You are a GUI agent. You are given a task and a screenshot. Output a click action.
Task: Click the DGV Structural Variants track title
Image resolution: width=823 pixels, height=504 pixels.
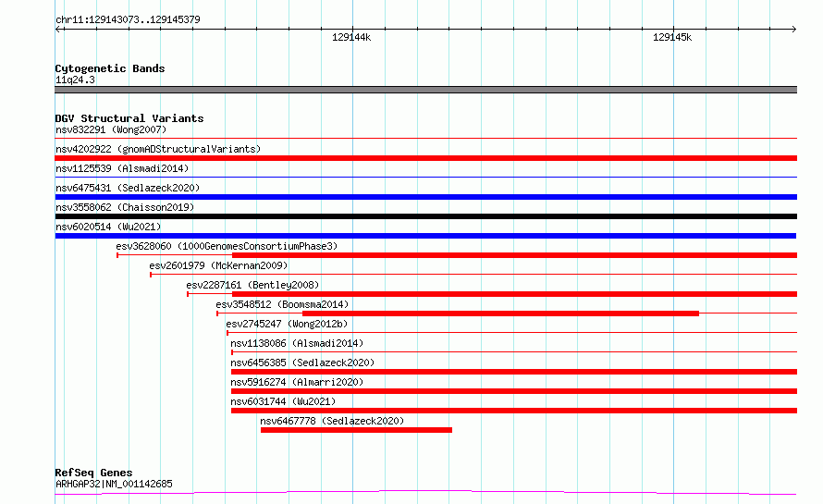(x=129, y=118)
